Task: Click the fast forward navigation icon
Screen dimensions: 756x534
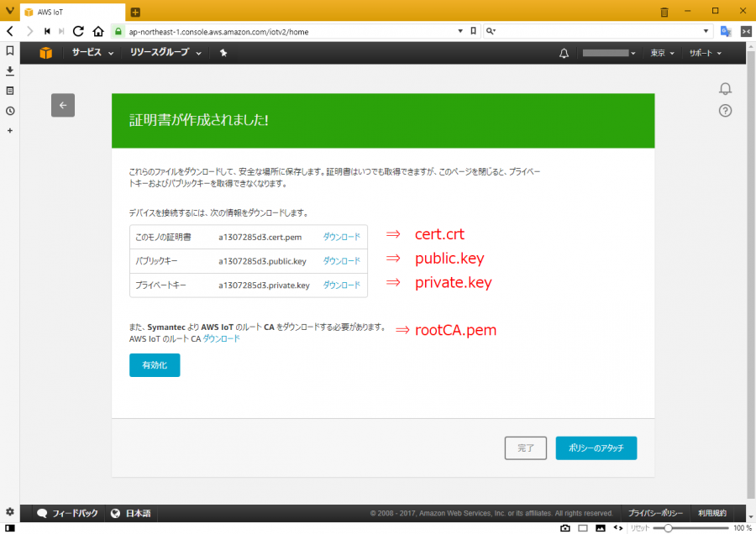Action: pos(61,31)
